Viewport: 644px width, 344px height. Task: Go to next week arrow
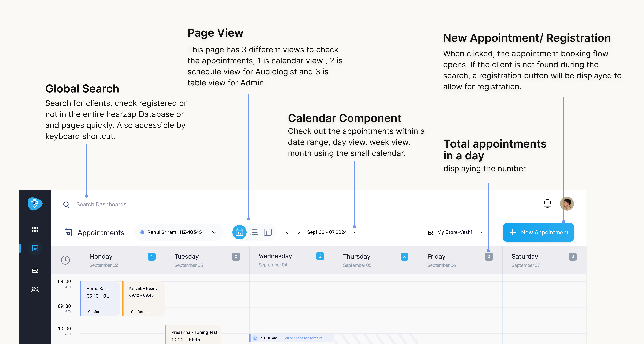tap(299, 232)
